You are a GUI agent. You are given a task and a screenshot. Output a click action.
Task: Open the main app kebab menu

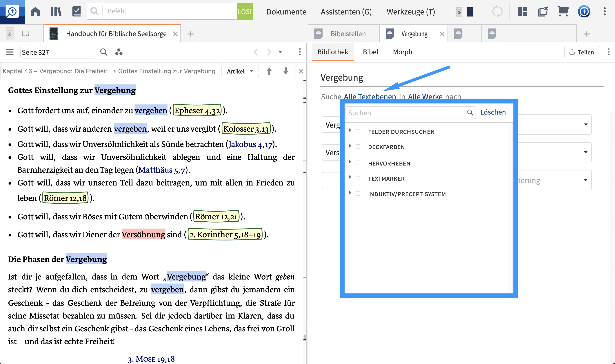tap(604, 12)
